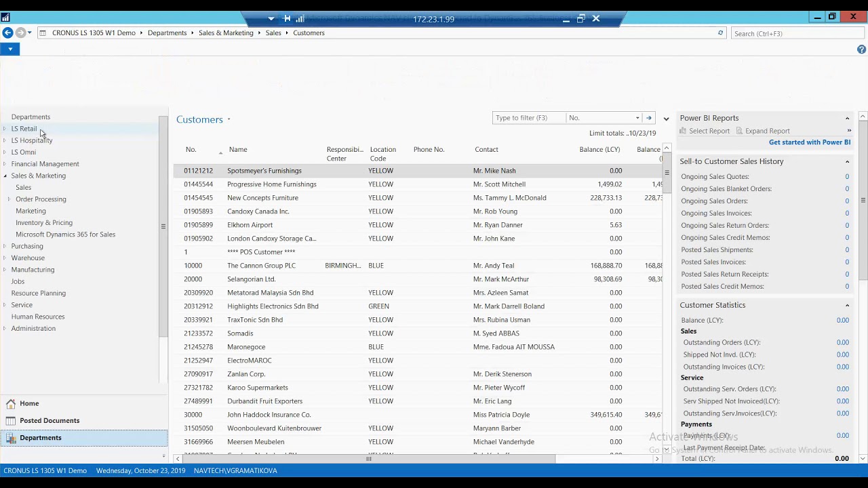Open the Customers title view dropdown
Image resolution: width=868 pixels, height=488 pixels.
(229, 120)
